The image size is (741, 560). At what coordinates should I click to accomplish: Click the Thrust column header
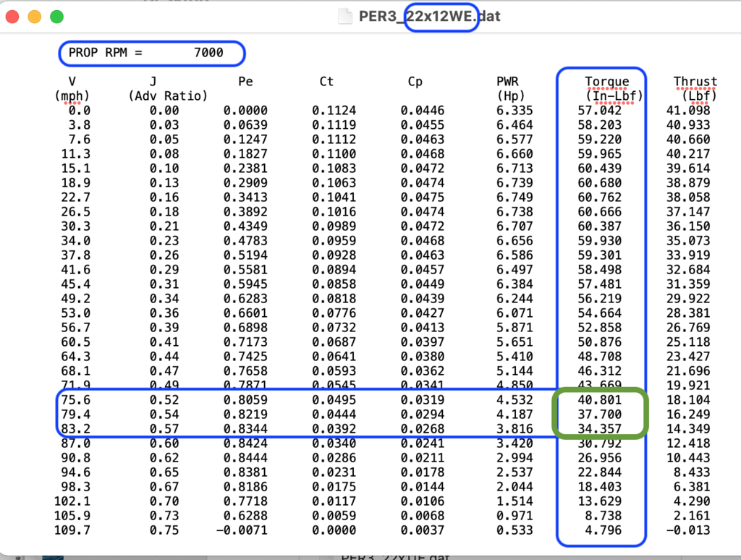click(x=695, y=82)
